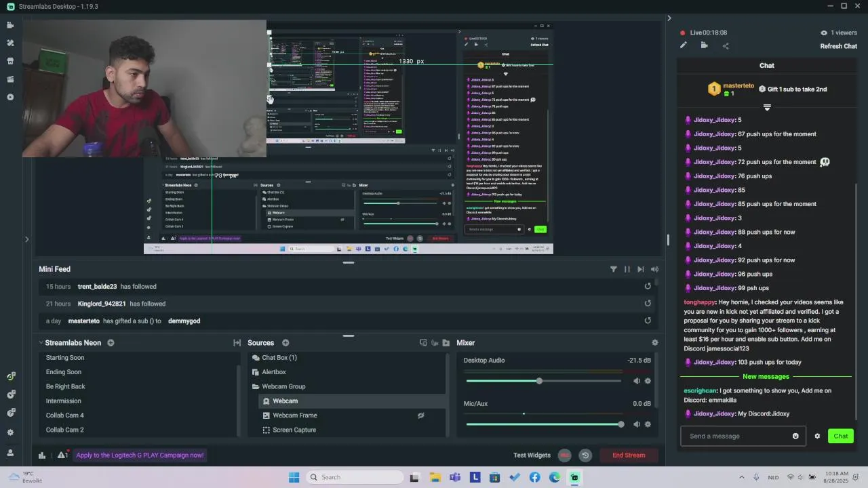Add a new scene with plus icon

click(111, 343)
